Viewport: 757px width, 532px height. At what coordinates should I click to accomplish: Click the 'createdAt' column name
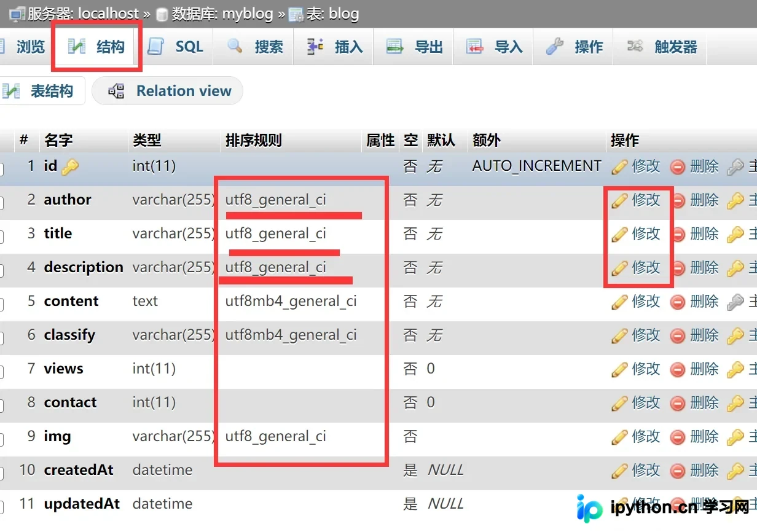pyautogui.click(x=79, y=470)
